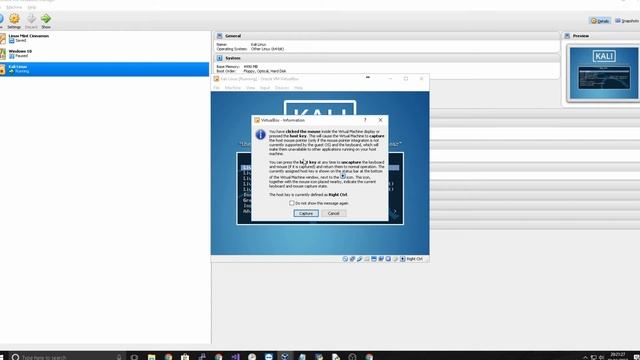
Task: Click the Preview panel header
Action: (601, 36)
